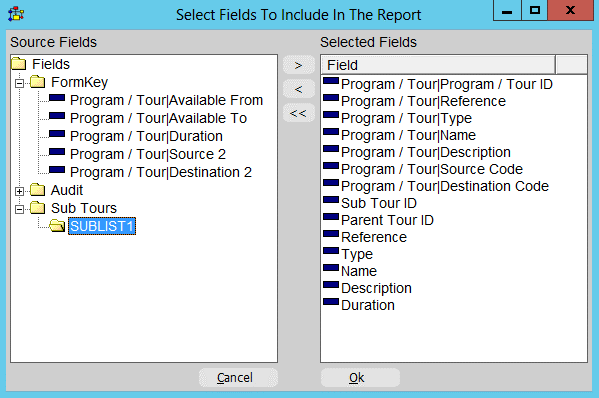
Task: Select Program / Tour|Duration source field
Action: (146, 136)
